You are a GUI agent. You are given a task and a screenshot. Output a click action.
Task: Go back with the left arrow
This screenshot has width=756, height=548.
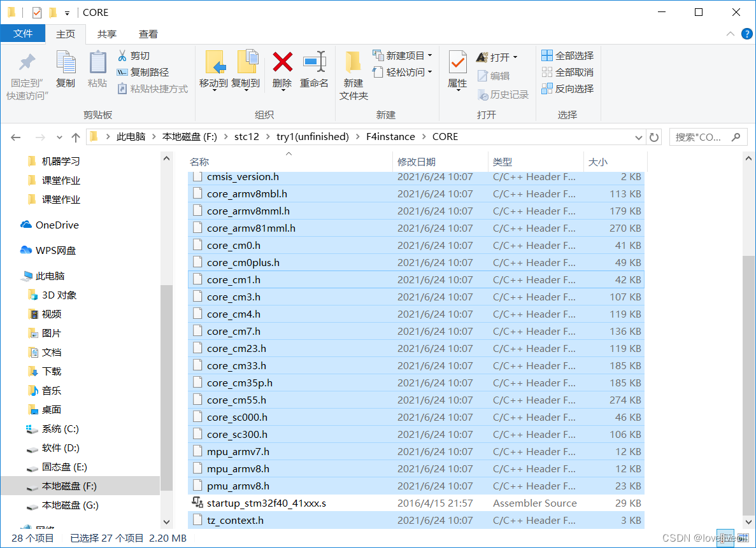click(x=16, y=137)
